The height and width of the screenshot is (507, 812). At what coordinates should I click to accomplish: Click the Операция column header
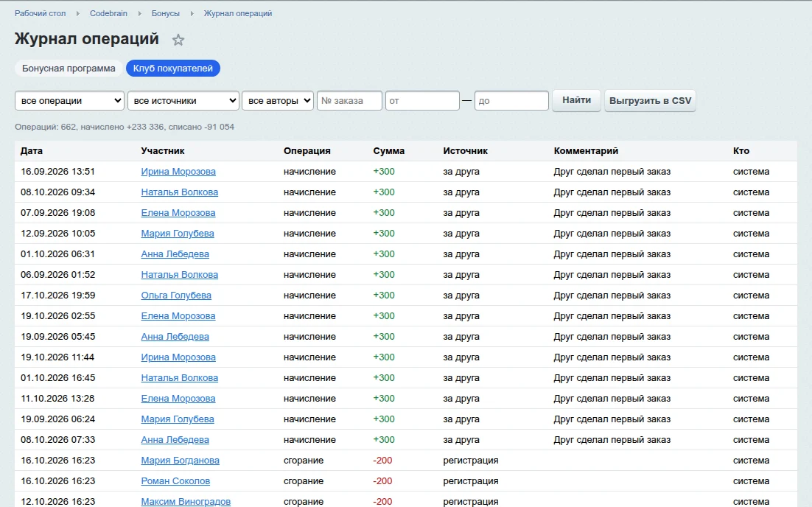(x=307, y=151)
